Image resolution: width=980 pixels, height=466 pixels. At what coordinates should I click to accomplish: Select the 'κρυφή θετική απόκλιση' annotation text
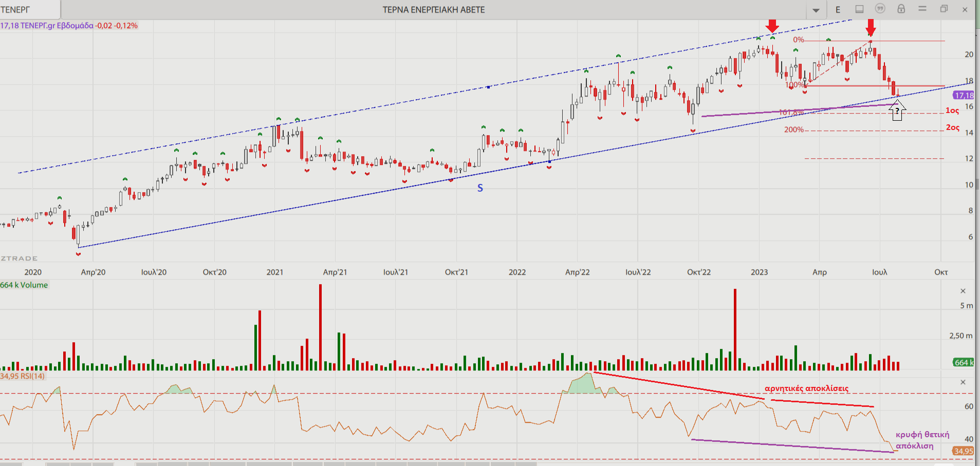(x=922, y=440)
